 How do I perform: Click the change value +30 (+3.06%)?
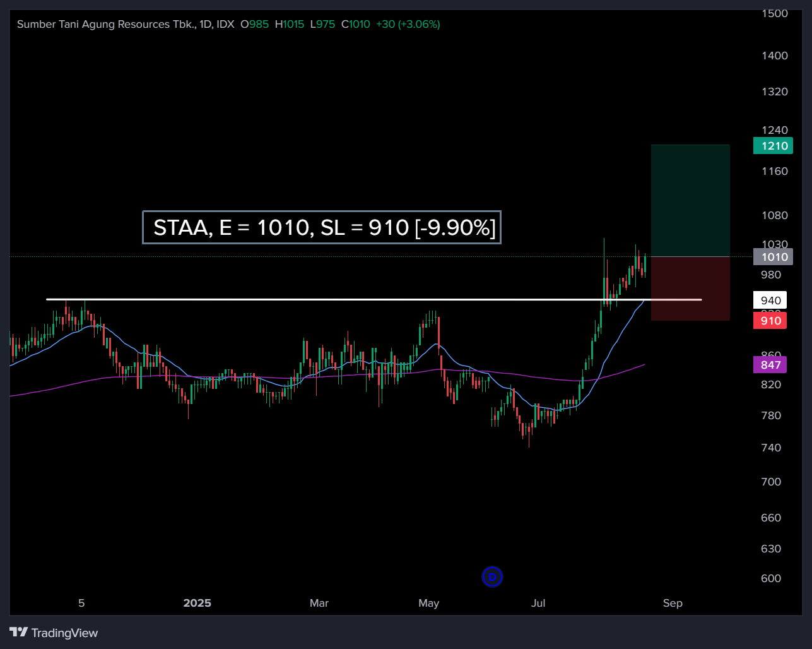click(408, 24)
